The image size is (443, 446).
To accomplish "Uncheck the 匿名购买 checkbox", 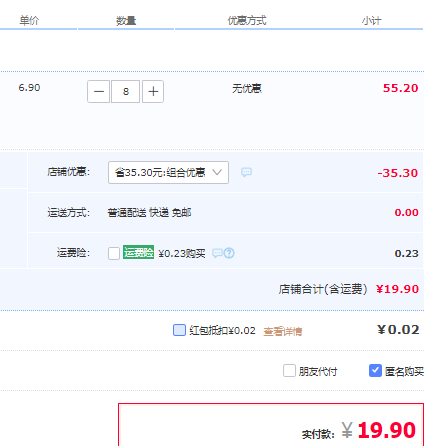I will pos(375,370).
